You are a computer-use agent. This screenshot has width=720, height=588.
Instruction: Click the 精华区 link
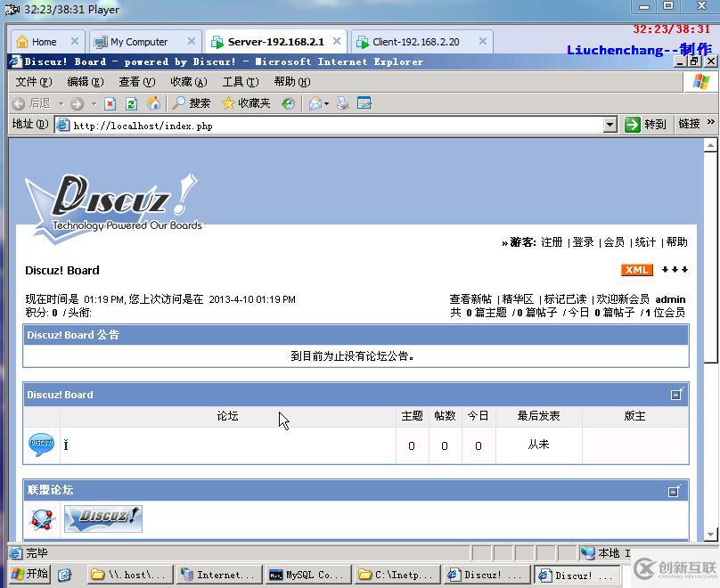[518, 299]
